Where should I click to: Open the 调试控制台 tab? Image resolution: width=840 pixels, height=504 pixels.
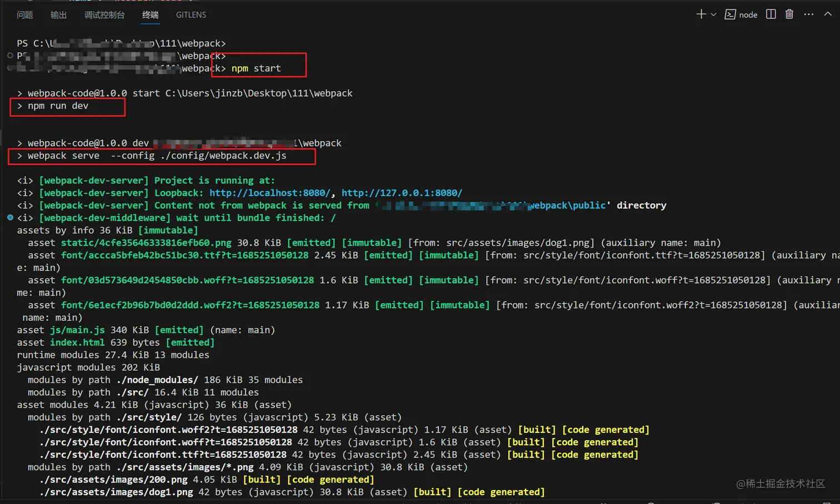pyautogui.click(x=104, y=15)
